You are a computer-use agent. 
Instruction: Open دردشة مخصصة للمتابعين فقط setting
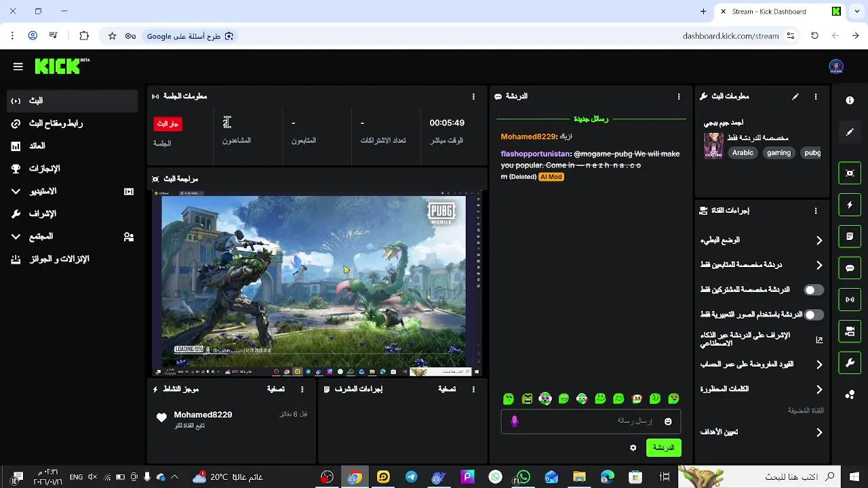point(762,265)
